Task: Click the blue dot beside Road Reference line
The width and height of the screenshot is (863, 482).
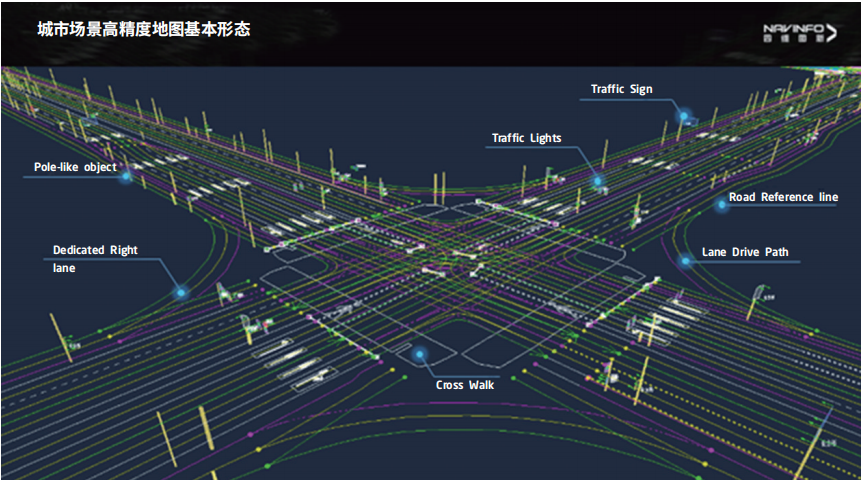Action: (x=720, y=204)
